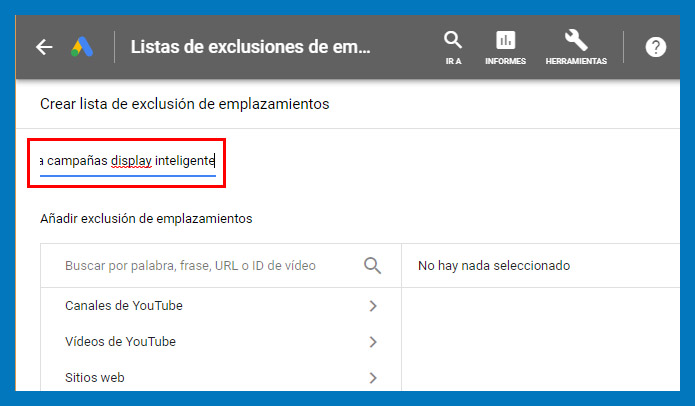Select the Sitios web row

[x=221, y=378]
